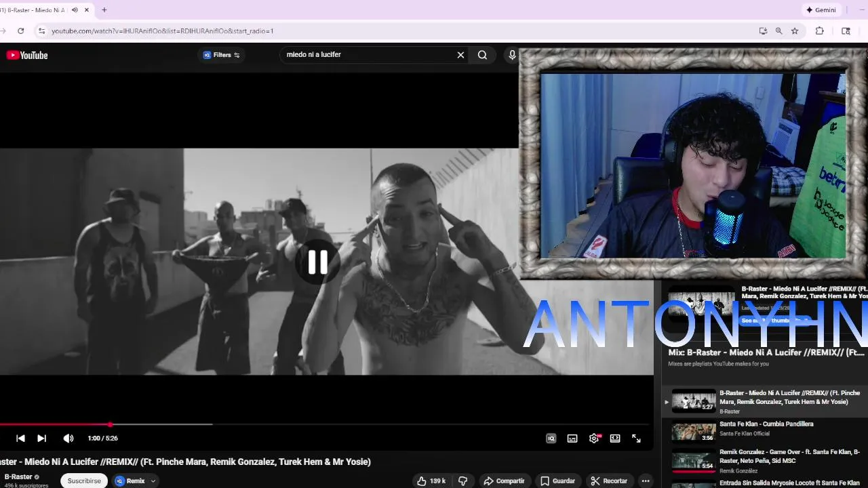Viewport: 868px width, 488px height.
Task: Reload the page
Action: point(20,30)
